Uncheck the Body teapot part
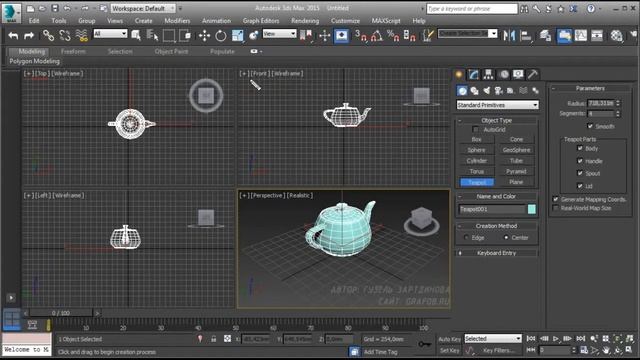This screenshot has width=640, height=360. click(580, 148)
